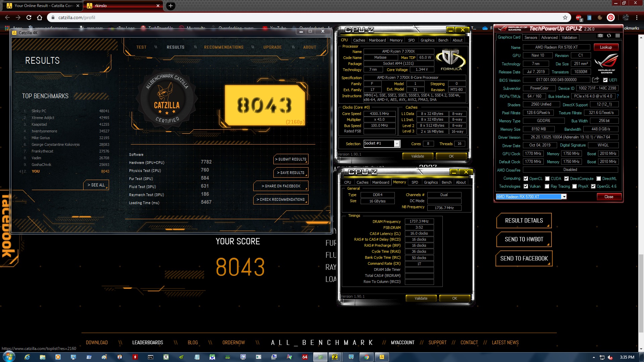Open the AIDA64 taskbar icon
Viewport: 644px width, 362px height.
[x=305, y=357]
